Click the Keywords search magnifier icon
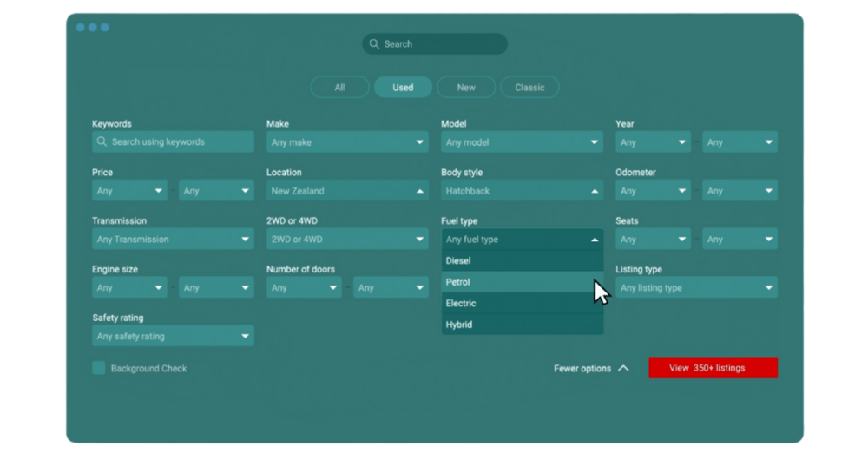This screenshot has width=868, height=453. (102, 142)
